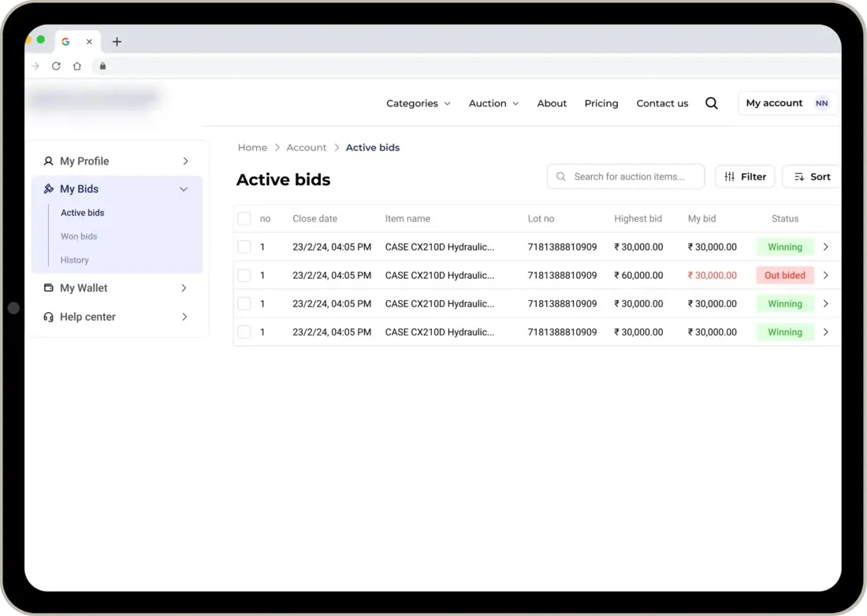Check the first row's checkbox
Image resolution: width=867 pixels, height=616 pixels.
[x=244, y=247]
